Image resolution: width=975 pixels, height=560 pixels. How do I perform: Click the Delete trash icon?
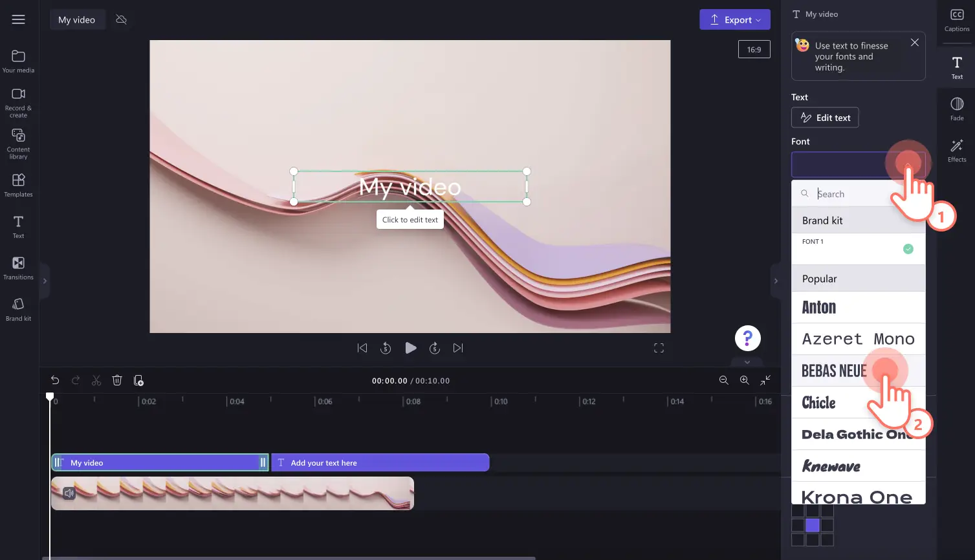click(x=117, y=380)
